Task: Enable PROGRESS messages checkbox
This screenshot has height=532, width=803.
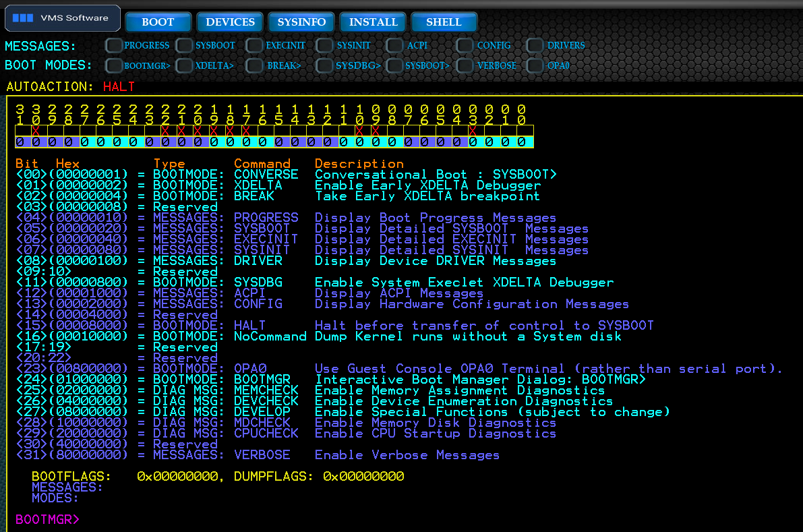Action: click(x=114, y=46)
